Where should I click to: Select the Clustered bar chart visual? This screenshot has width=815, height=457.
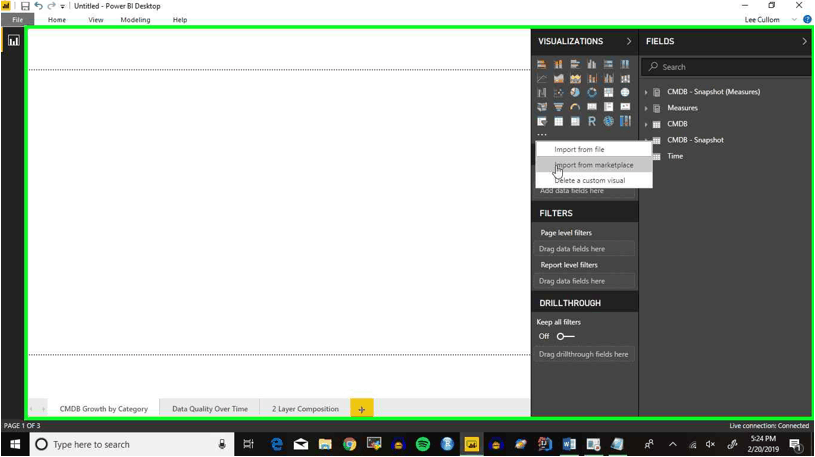click(575, 64)
